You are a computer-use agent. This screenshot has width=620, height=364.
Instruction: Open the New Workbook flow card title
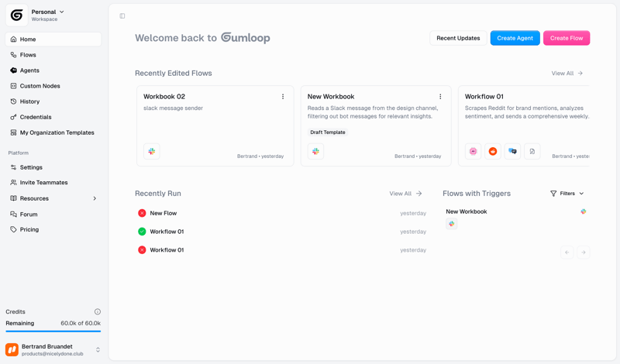[x=331, y=97]
